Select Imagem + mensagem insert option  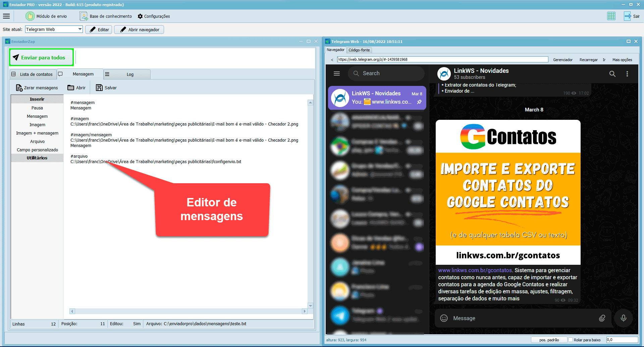click(37, 133)
